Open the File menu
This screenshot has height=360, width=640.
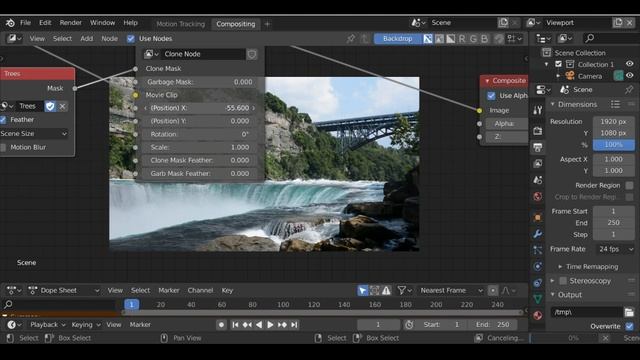[25, 23]
